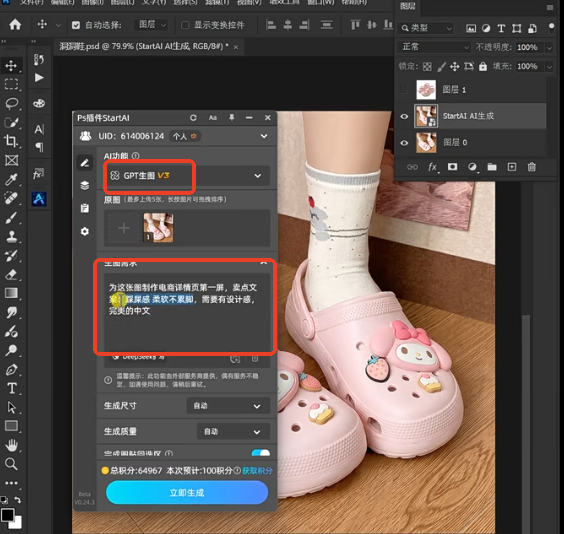Select the Spot Healing Brush tool
The image size is (564, 534).
point(11,198)
